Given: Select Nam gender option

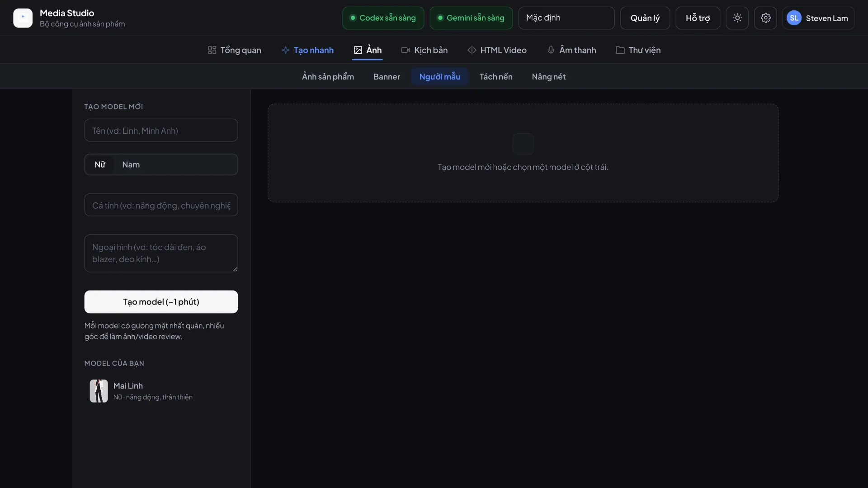Looking at the screenshot, I should [131, 164].
